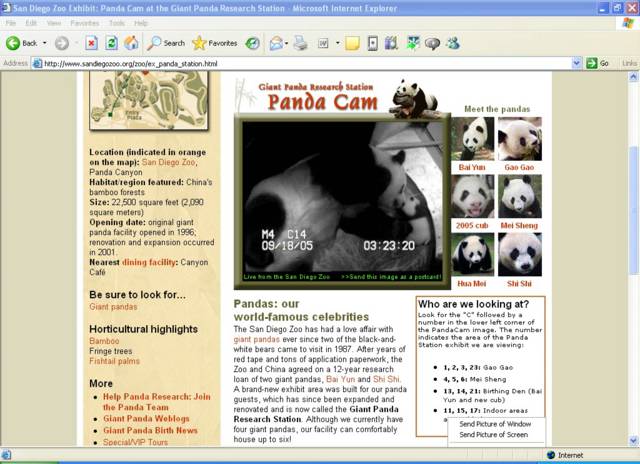Viewport: 640px width, 464px height.
Task: Choose Send Picture of Window menu item
Action: 495,424
